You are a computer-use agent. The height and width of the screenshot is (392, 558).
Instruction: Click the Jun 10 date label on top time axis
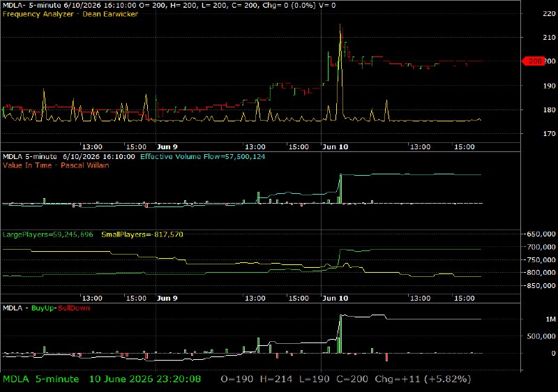[335, 147]
